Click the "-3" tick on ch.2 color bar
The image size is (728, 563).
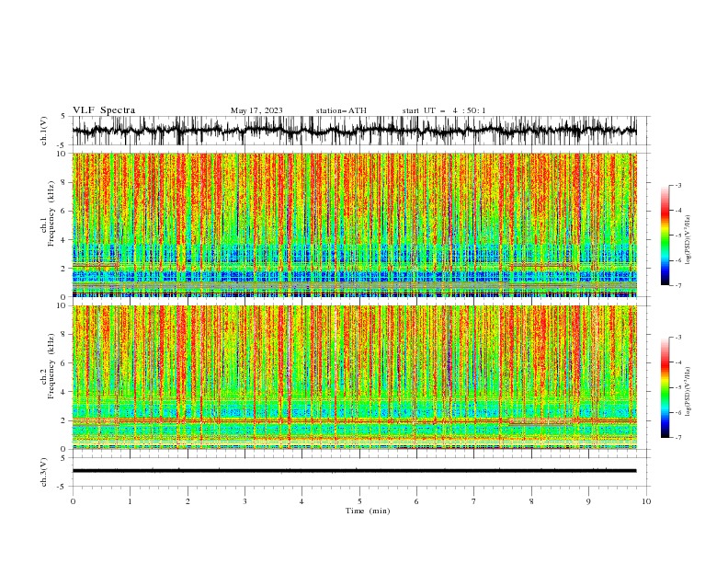678,338
